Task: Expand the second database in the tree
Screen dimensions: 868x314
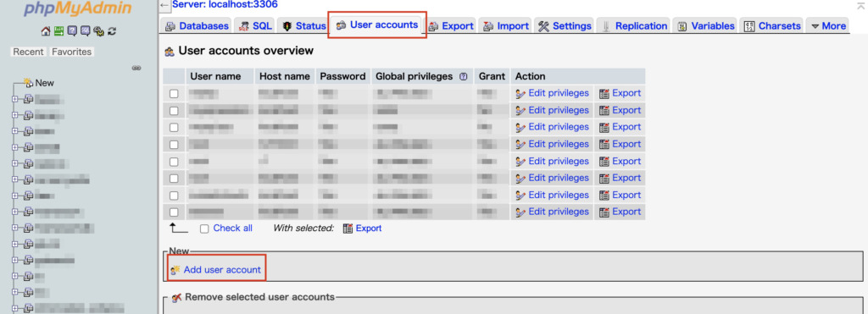Action: point(15,116)
